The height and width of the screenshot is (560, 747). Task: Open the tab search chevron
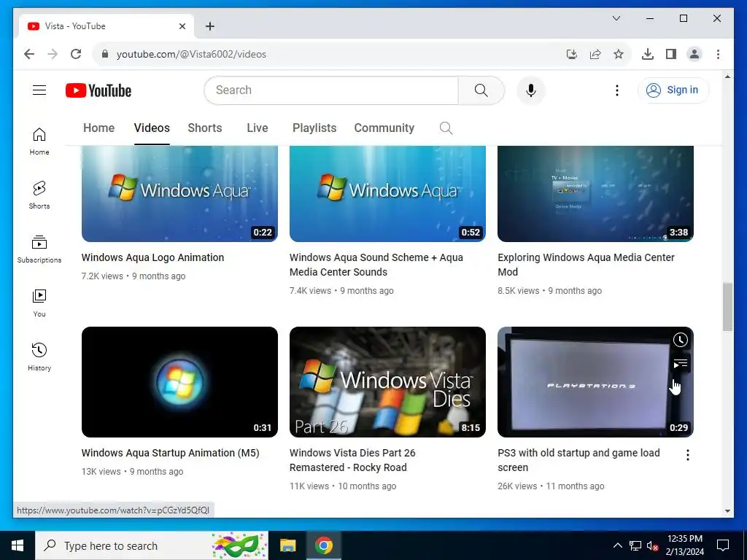pyautogui.click(x=616, y=18)
